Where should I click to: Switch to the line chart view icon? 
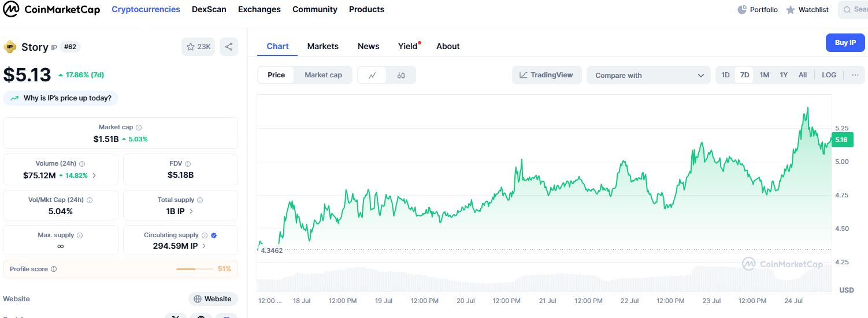[x=373, y=75]
